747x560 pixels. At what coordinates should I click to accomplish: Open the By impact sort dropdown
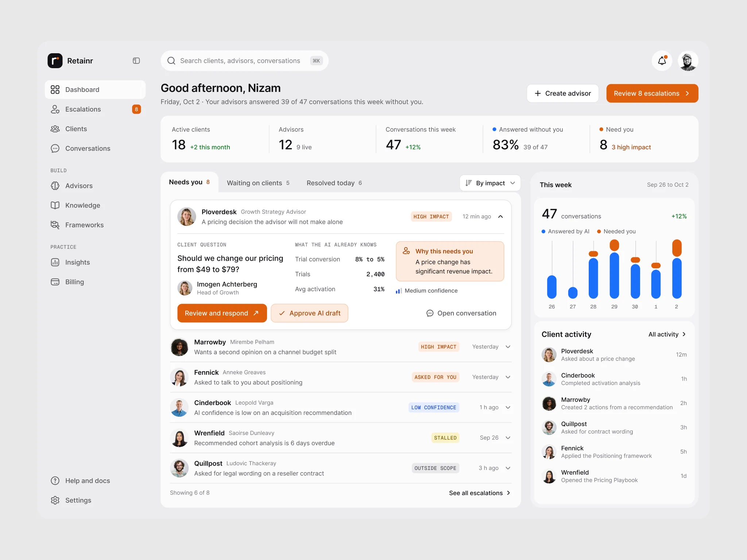point(490,183)
